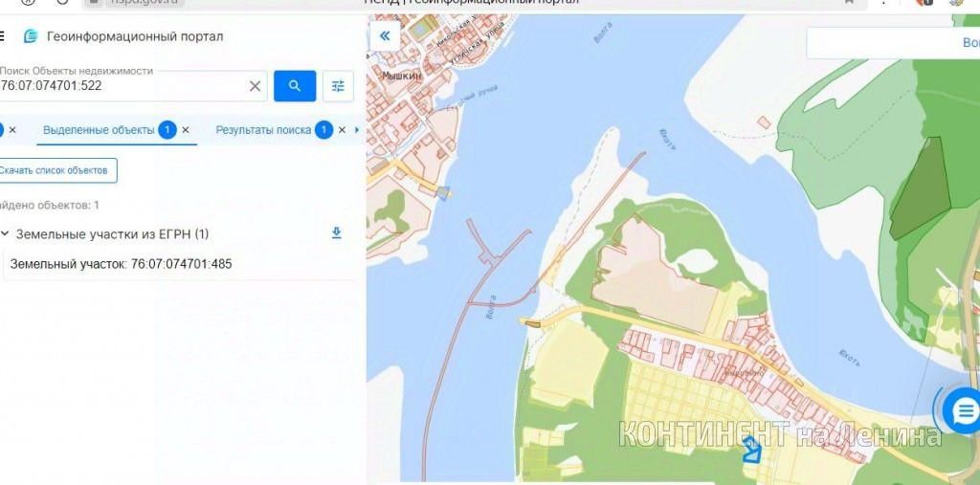Click the blue selected parcel marker on map
980x485 pixels.
[752, 450]
